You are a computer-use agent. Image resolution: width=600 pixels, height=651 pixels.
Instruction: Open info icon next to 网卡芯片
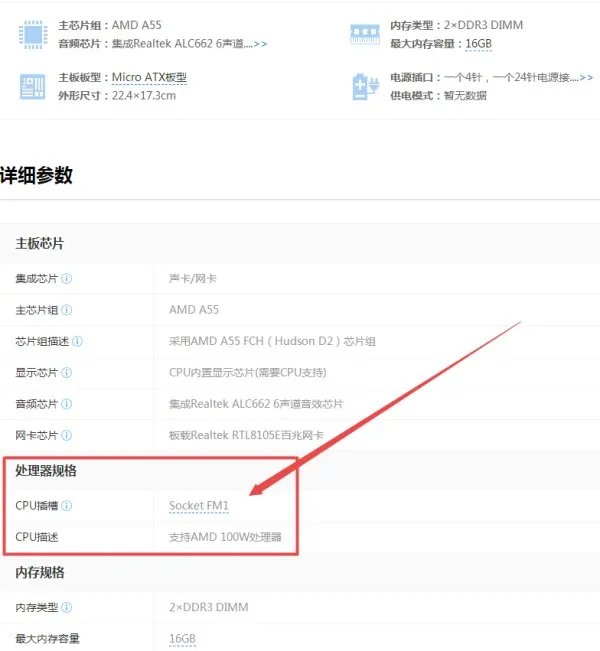coord(66,435)
